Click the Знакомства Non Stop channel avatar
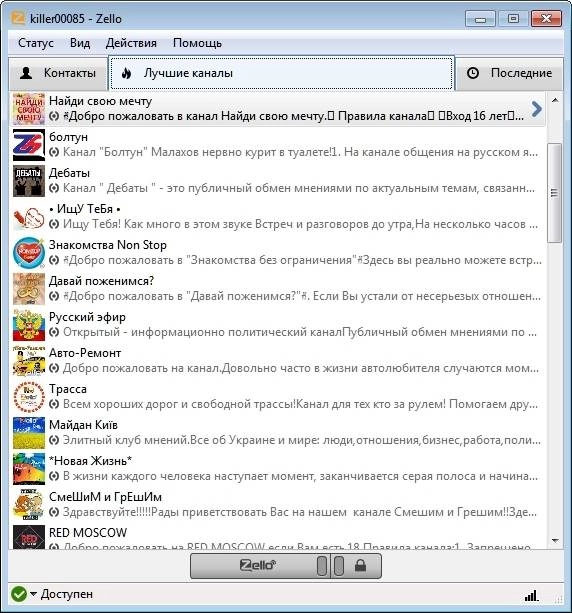The image size is (572, 613). coord(29,253)
